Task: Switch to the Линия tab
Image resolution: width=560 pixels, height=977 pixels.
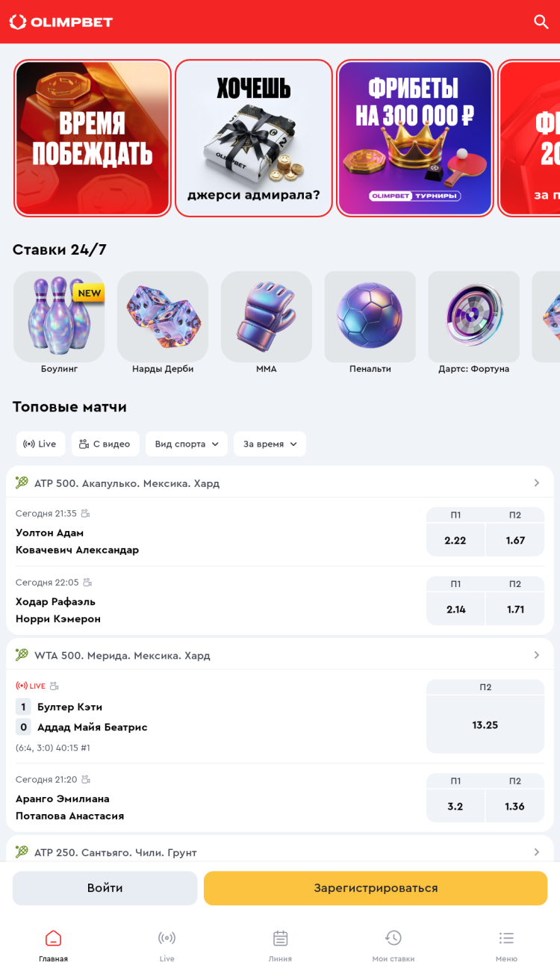Action: (280, 946)
